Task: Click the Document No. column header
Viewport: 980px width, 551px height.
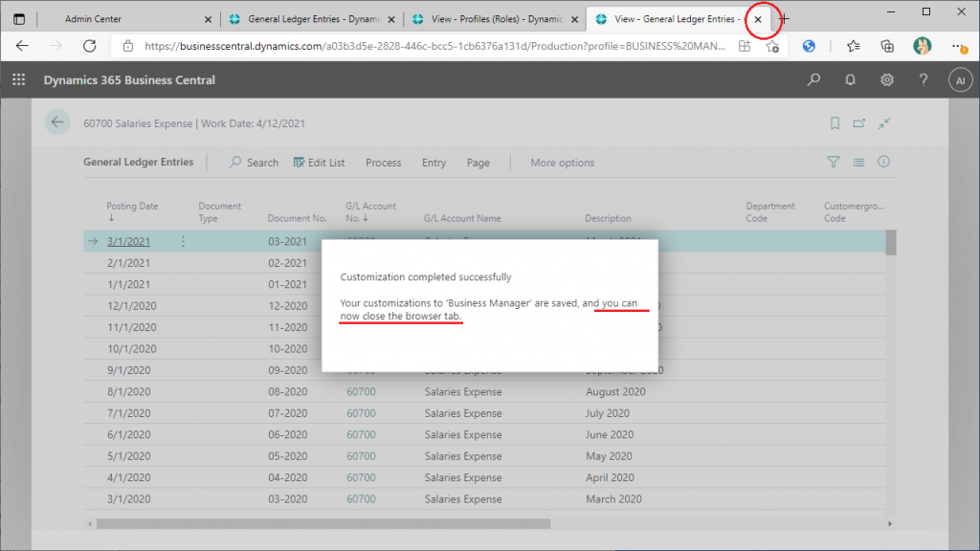Action: (x=297, y=218)
